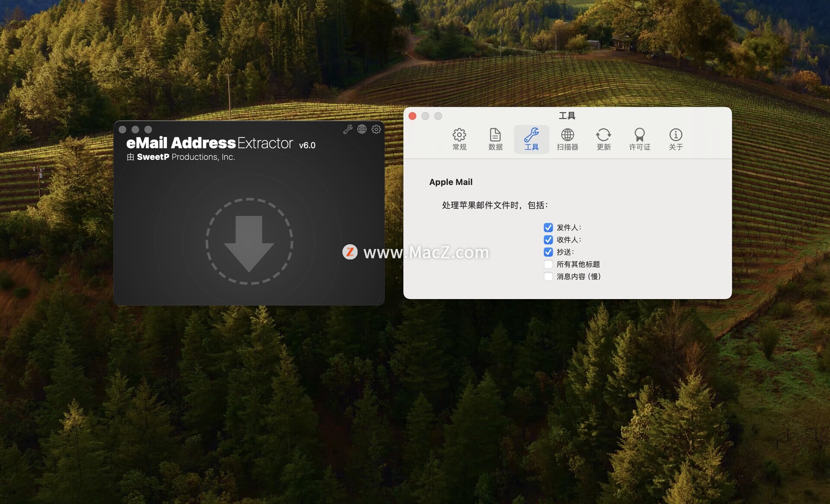Click the download arrow drop zone
Viewport: 830px width, 504px height.
[x=249, y=241]
